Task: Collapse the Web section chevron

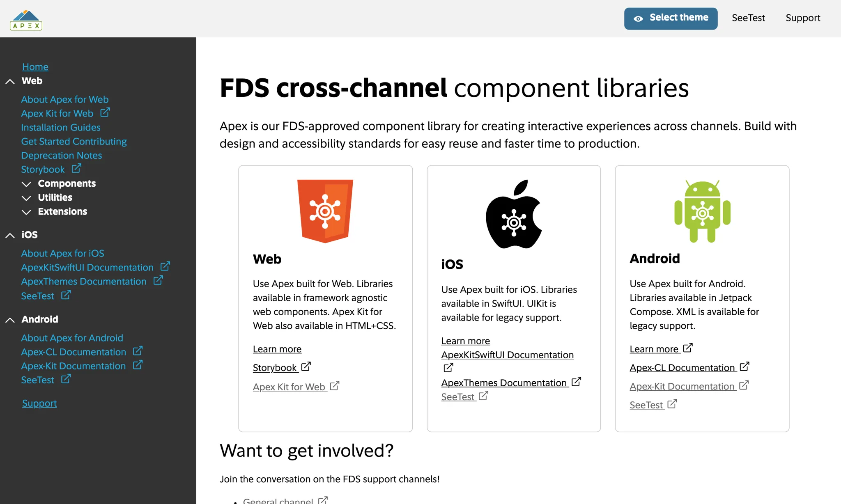Action: tap(10, 81)
